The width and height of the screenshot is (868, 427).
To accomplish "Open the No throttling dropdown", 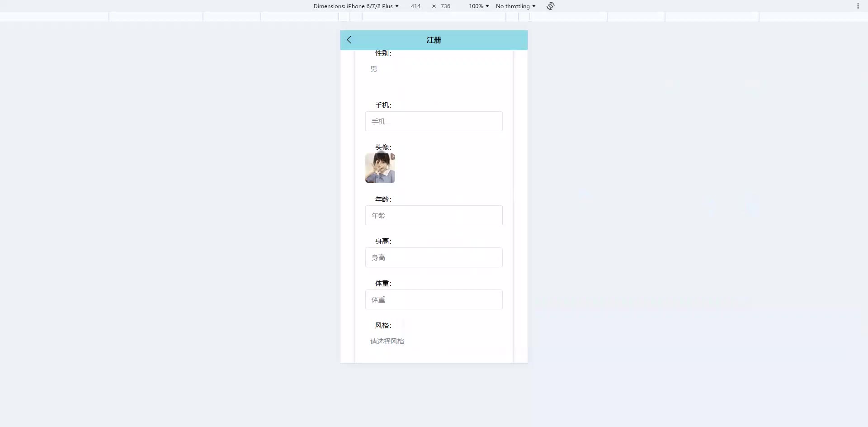I will (x=516, y=6).
